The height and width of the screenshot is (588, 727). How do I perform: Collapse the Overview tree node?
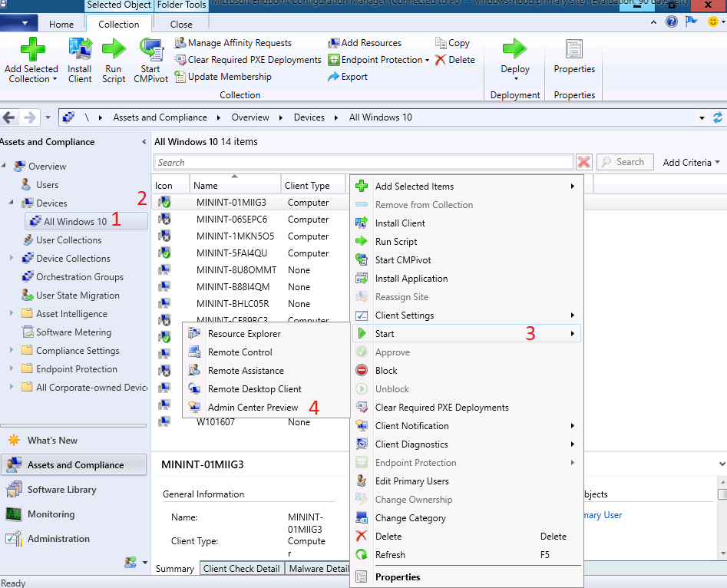pyautogui.click(x=4, y=166)
